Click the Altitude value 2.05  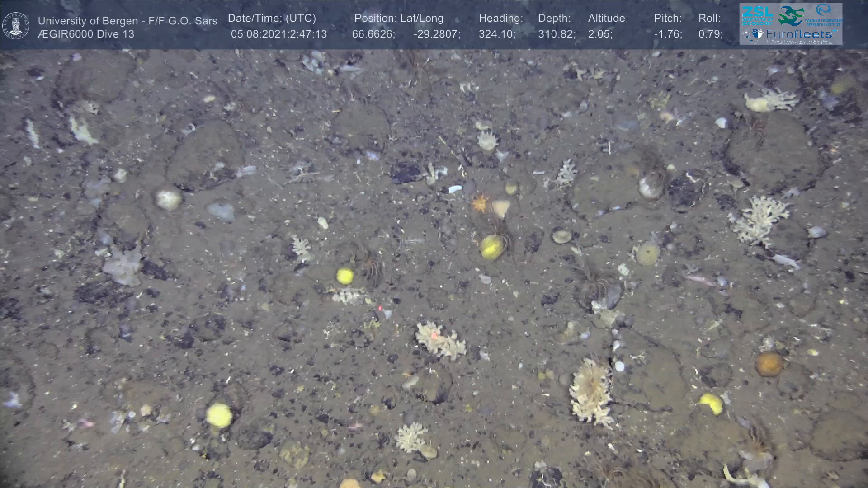coord(599,34)
